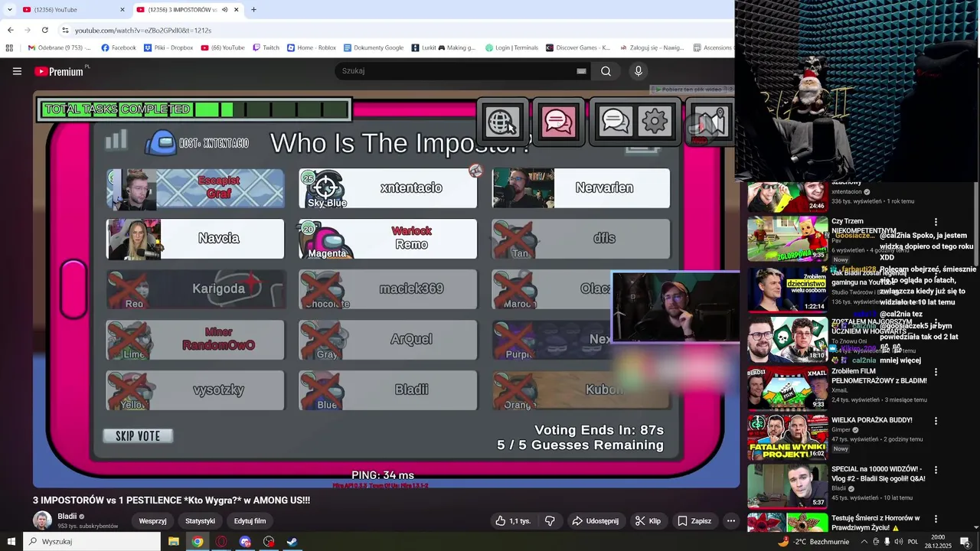
Task: Go back with the browser back arrow
Action: point(10,30)
